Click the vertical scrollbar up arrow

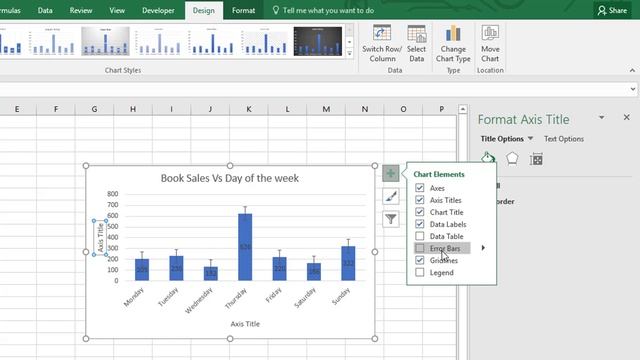462,109
